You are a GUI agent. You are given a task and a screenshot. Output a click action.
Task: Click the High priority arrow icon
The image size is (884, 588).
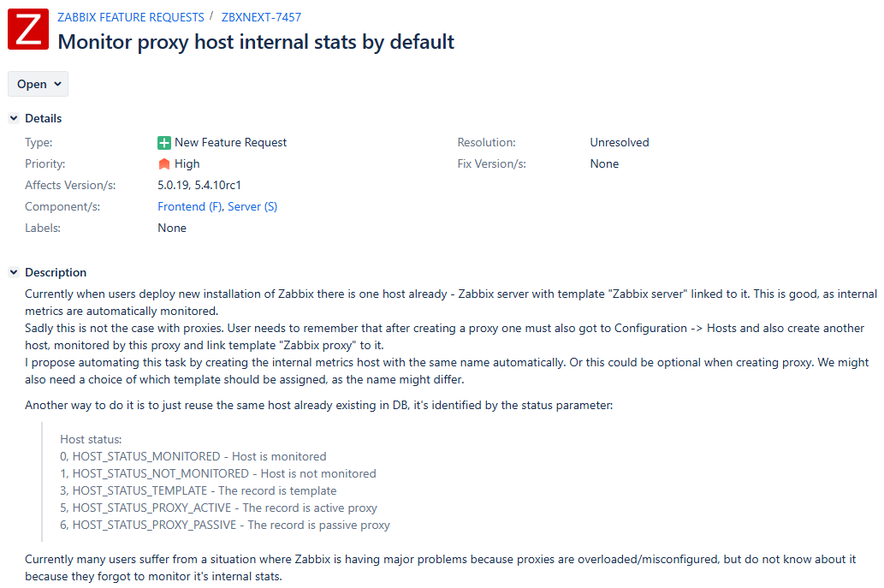(x=164, y=164)
